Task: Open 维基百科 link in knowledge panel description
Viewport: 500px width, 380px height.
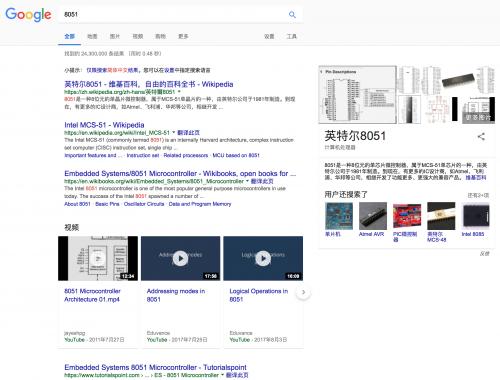Action: [x=476, y=178]
